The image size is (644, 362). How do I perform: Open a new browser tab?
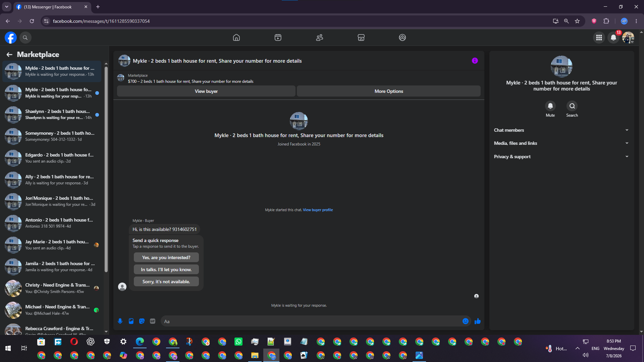point(98,7)
